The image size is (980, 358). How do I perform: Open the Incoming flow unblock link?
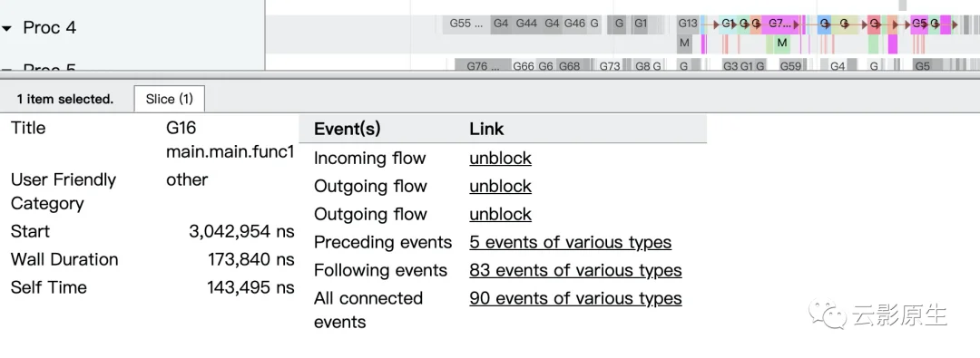click(500, 158)
